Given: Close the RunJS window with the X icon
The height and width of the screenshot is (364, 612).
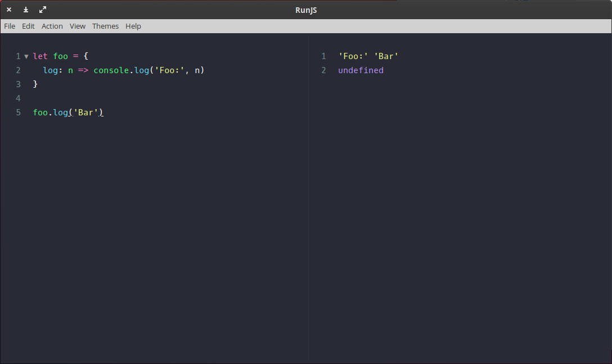Looking at the screenshot, I should pyautogui.click(x=9, y=10).
